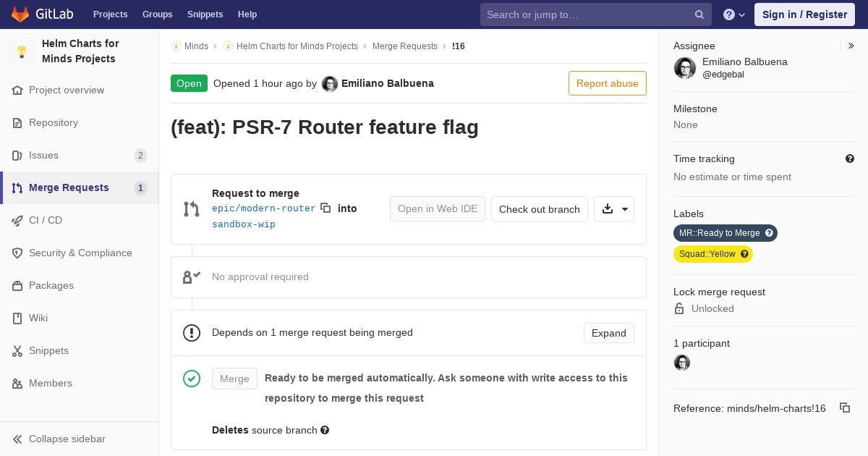Open the Projects top menu

[110, 14]
